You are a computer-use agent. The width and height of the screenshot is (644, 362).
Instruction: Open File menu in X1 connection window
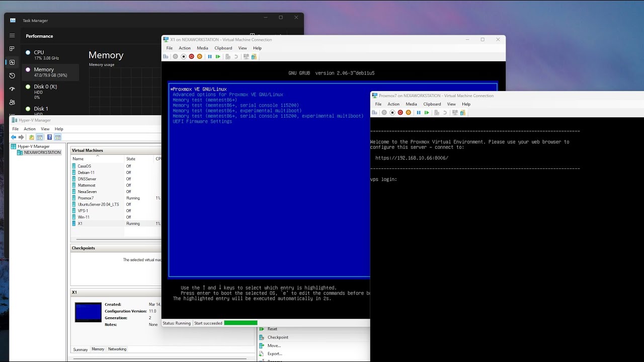point(170,48)
